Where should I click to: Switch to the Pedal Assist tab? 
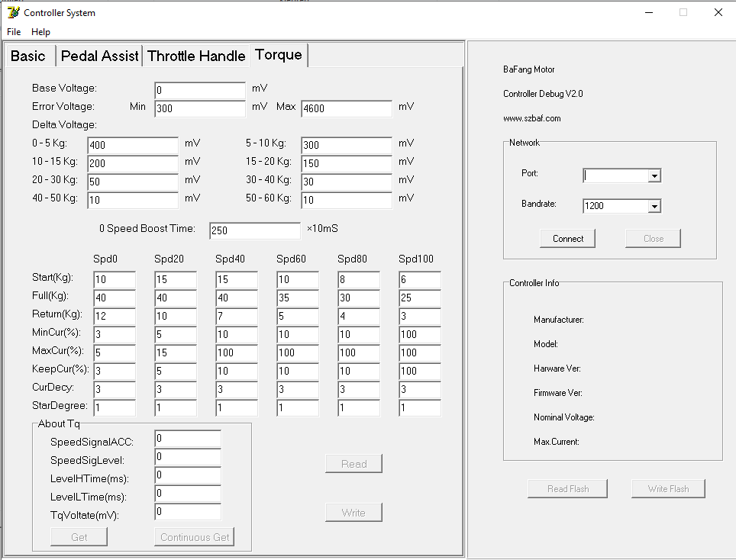pos(99,56)
